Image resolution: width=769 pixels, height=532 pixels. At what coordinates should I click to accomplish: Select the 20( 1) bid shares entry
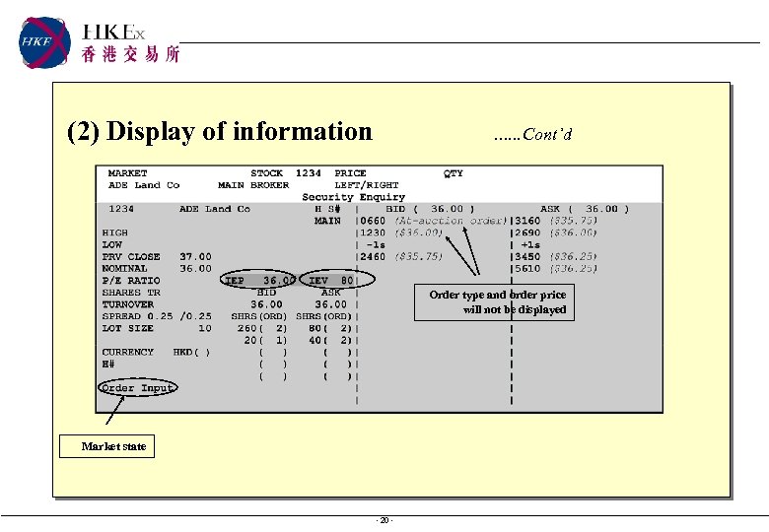[265, 340]
